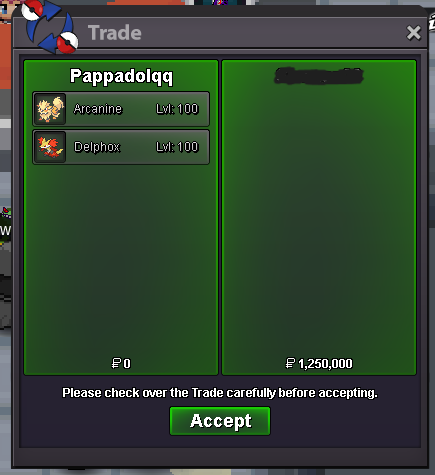Screen dimensions: 435x475
Task: Click Delphox's Lvl: 100 text
Action: [x=177, y=147]
